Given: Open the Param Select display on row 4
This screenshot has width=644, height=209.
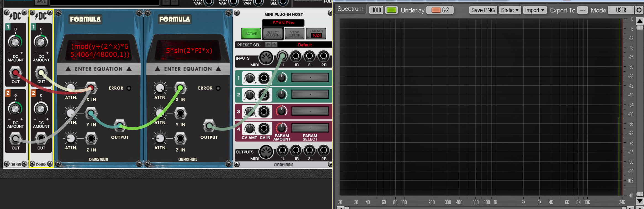Looking at the screenshot, I should tap(310, 128).
